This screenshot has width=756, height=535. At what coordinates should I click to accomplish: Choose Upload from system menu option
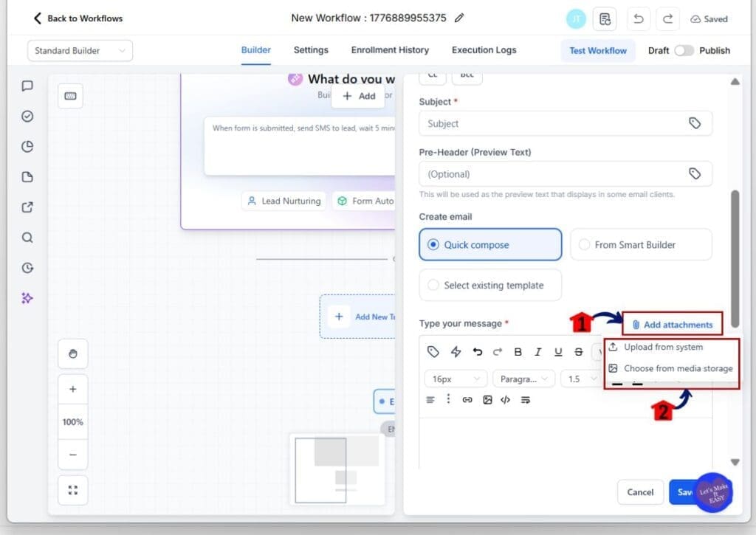663,348
